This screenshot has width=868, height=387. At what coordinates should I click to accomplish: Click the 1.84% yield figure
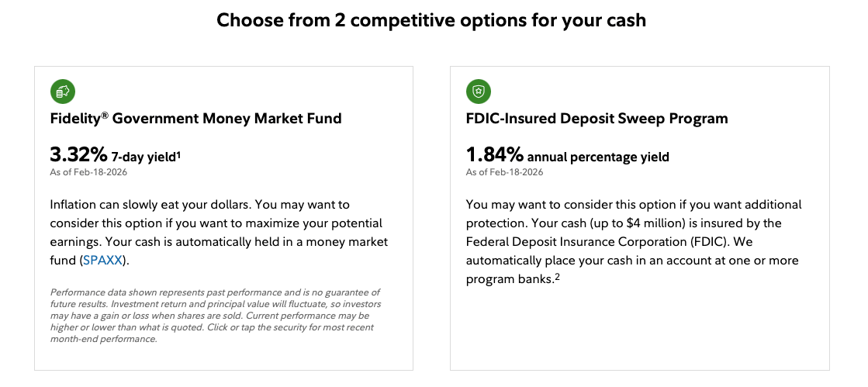494,155
